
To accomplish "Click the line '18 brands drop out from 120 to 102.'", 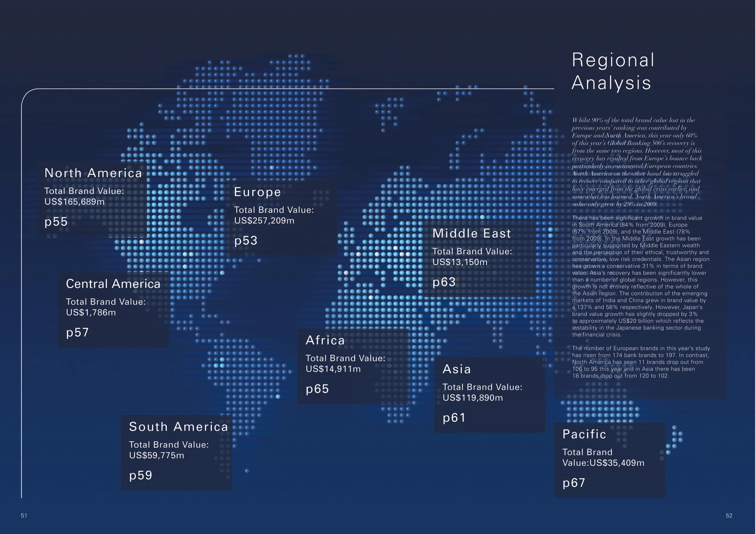I will click(x=620, y=376).
